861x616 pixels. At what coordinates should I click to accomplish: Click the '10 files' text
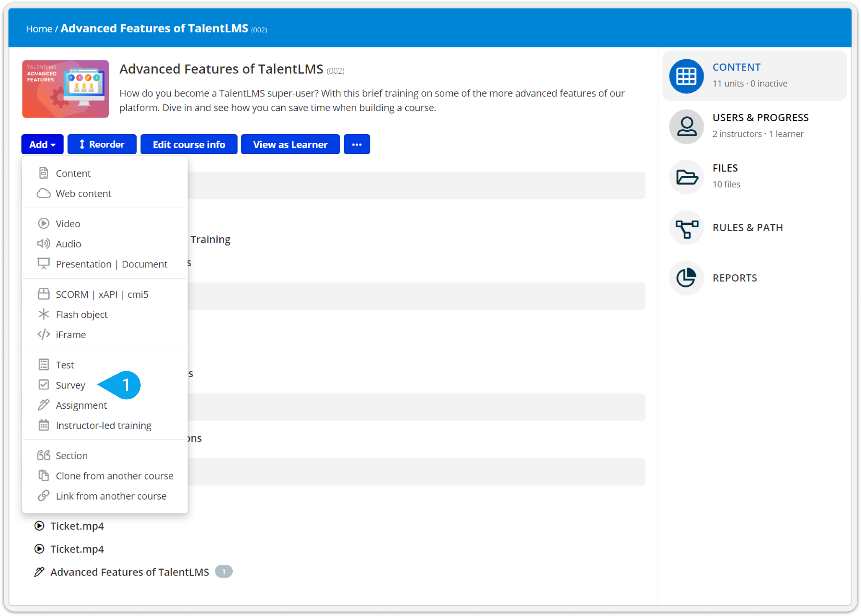click(x=726, y=184)
